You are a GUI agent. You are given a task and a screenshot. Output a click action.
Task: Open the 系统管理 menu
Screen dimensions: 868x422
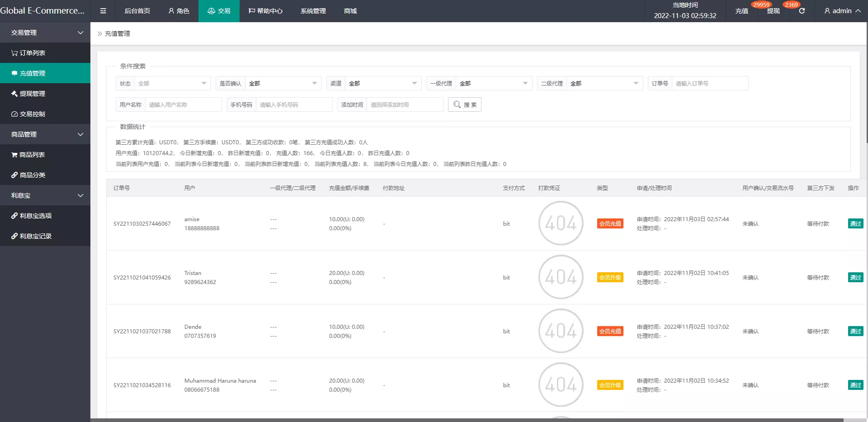(x=313, y=11)
